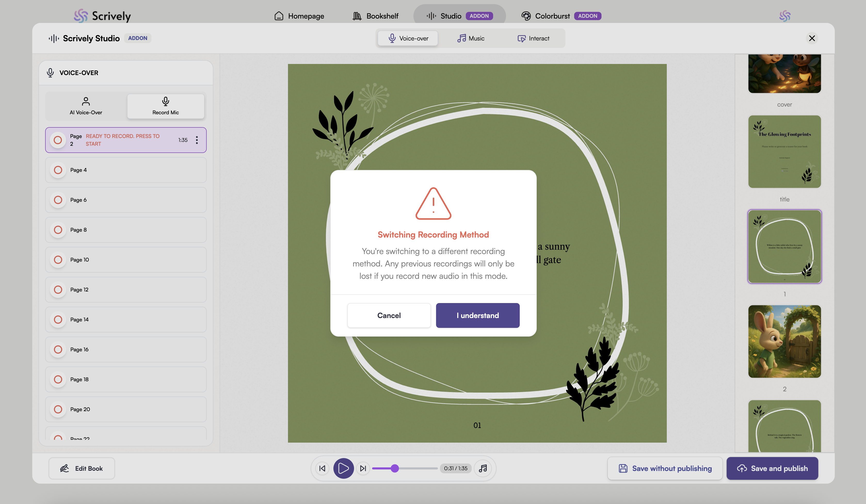
Task: Click Save and publish cloud button
Action: [772, 468]
